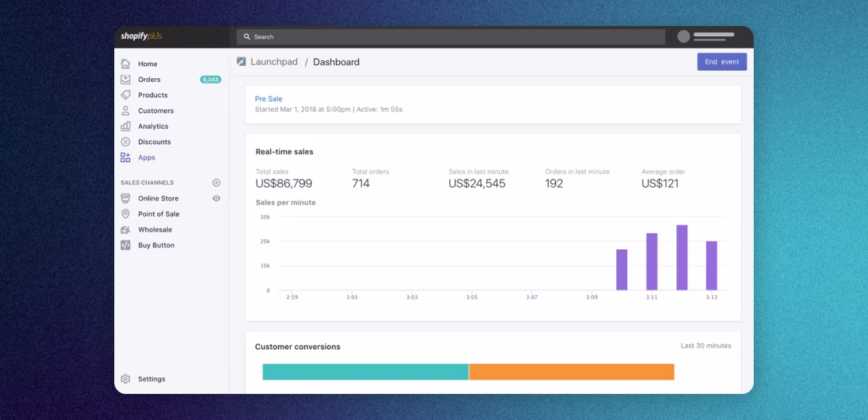
Task: Click the Settings gear icon
Action: click(x=126, y=379)
